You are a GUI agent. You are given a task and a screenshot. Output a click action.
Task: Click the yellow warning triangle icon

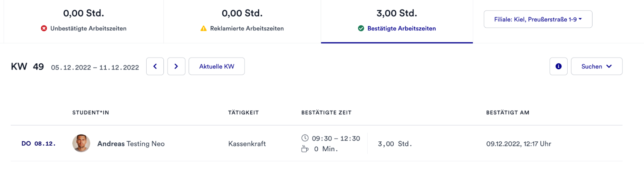[203, 28]
